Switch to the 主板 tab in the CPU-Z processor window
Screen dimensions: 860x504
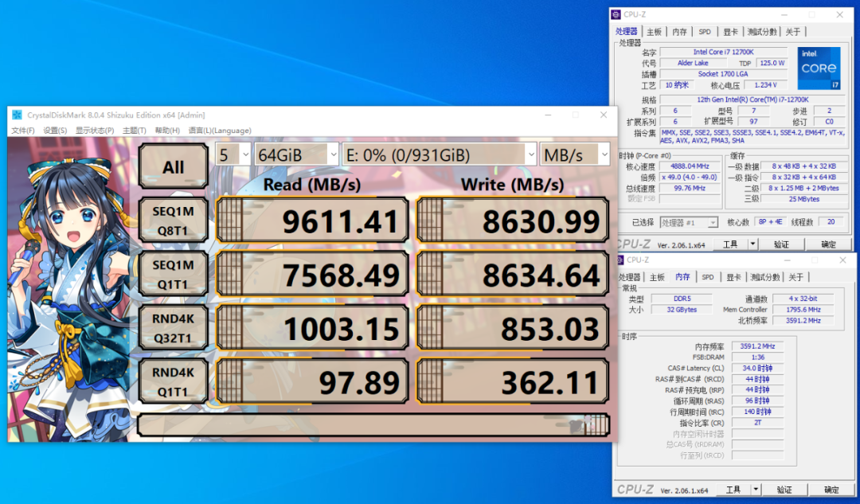[654, 32]
